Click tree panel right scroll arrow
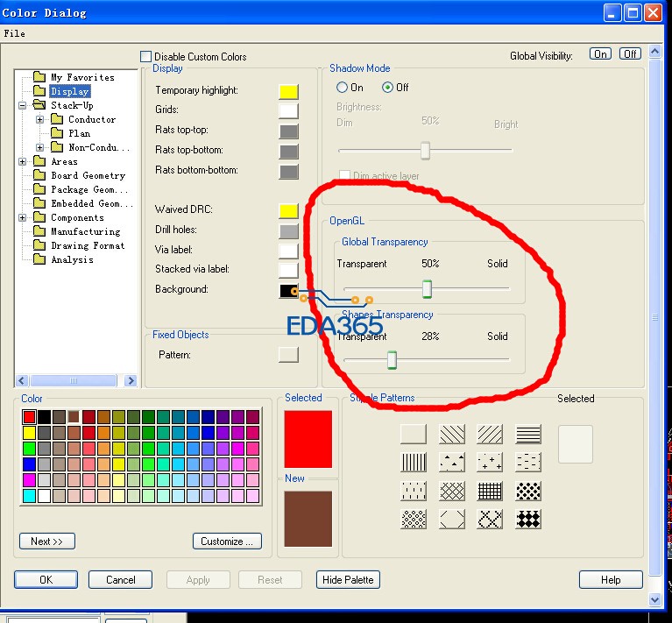 (131, 380)
